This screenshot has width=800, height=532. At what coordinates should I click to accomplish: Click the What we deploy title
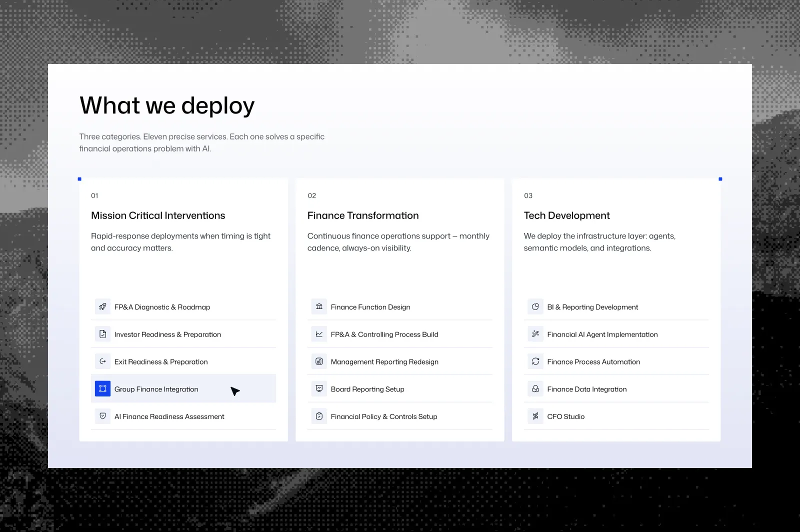tap(167, 106)
